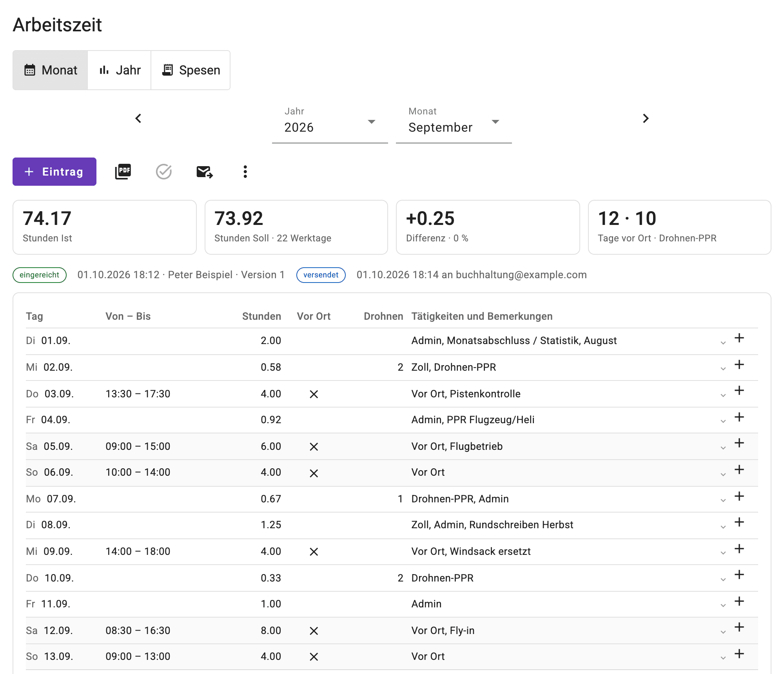Add entry plus on Mo 07.09. row

739,496
